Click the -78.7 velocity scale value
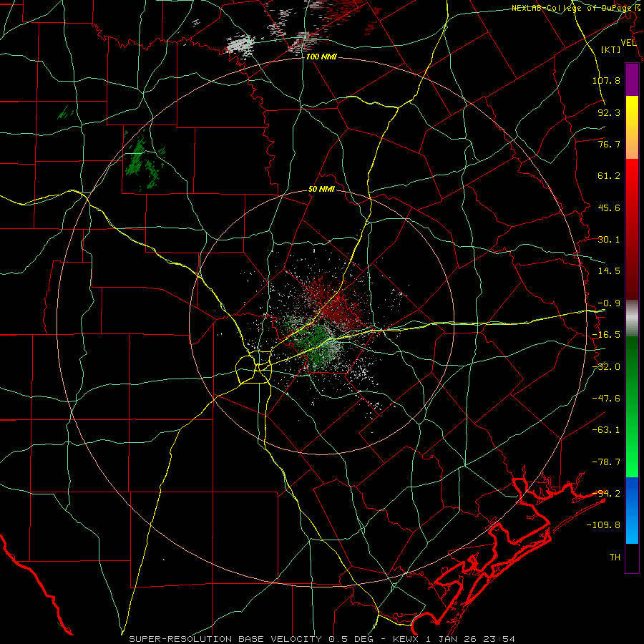The width and height of the screenshot is (644, 644). point(606,462)
